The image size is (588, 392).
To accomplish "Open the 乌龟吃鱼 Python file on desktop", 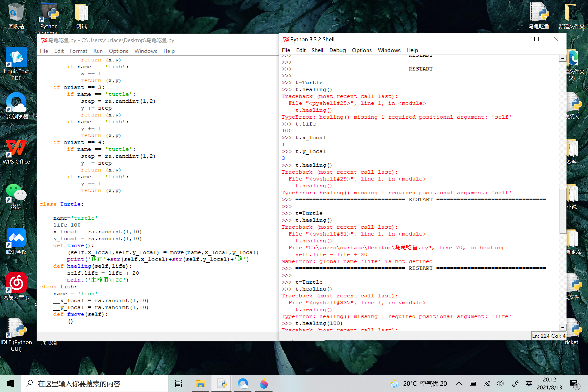I will tap(539, 16).
